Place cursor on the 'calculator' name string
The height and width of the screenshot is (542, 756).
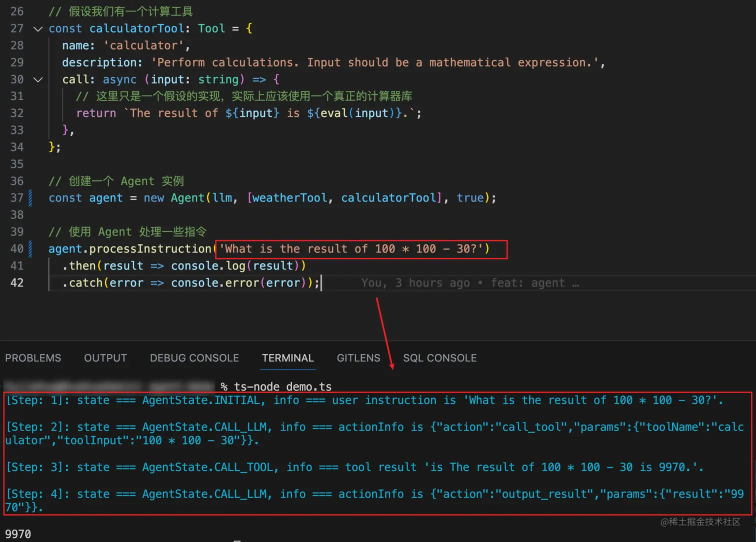[143, 45]
